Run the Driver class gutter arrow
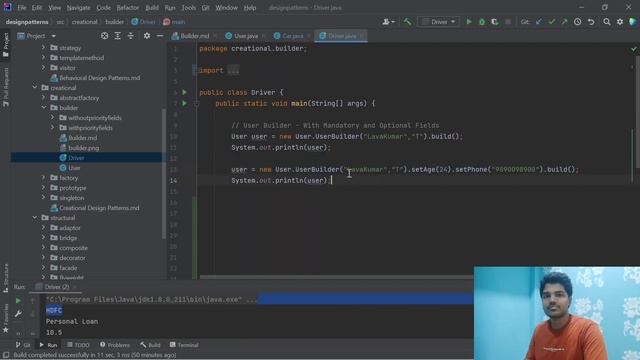This screenshot has height=360, width=640. pos(184,92)
